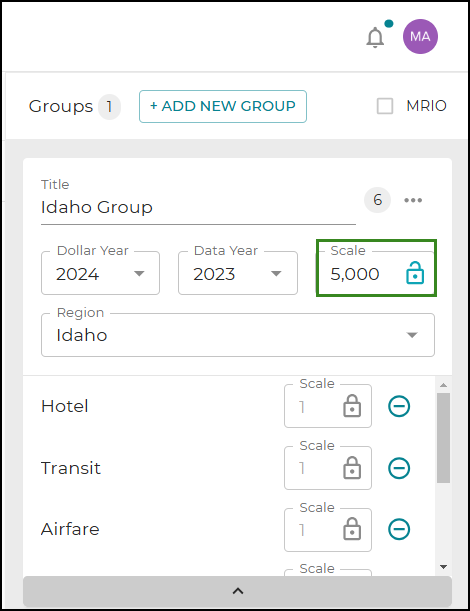Image resolution: width=470 pixels, height=611 pixels.
Task: Unlock the Airfare scale padlock
Action: pos(352,529)
